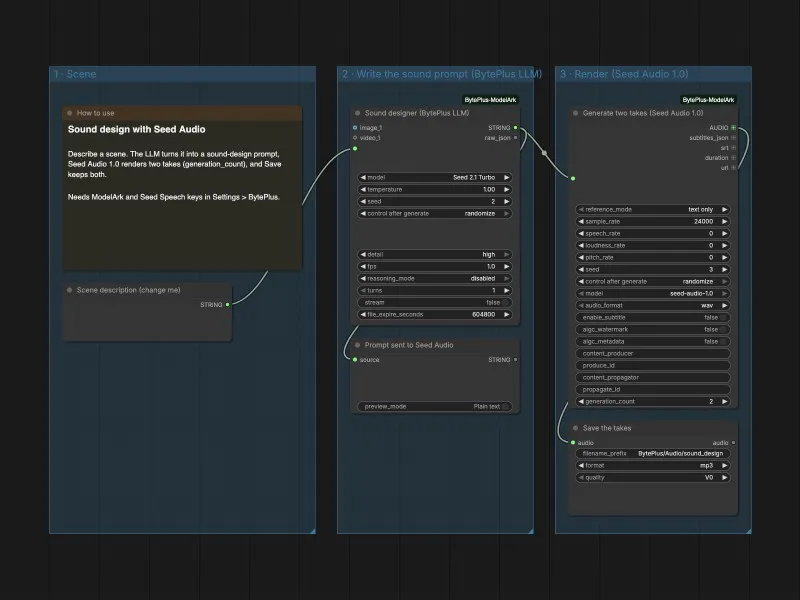Viewport: 800px width, 600px height.
Task: Click the content_producer text field
Action: point(653,354)
